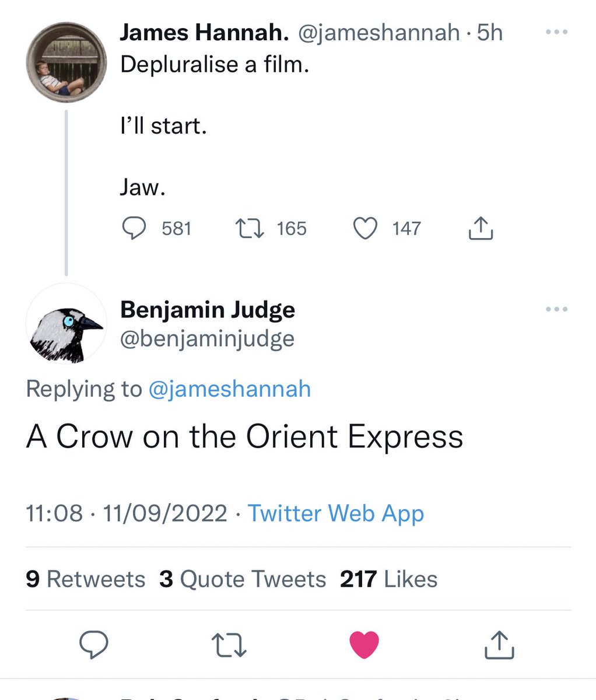Retweet the Orient Express tweet
Viewport: 596px width, 700px height.
coord(229,645)
